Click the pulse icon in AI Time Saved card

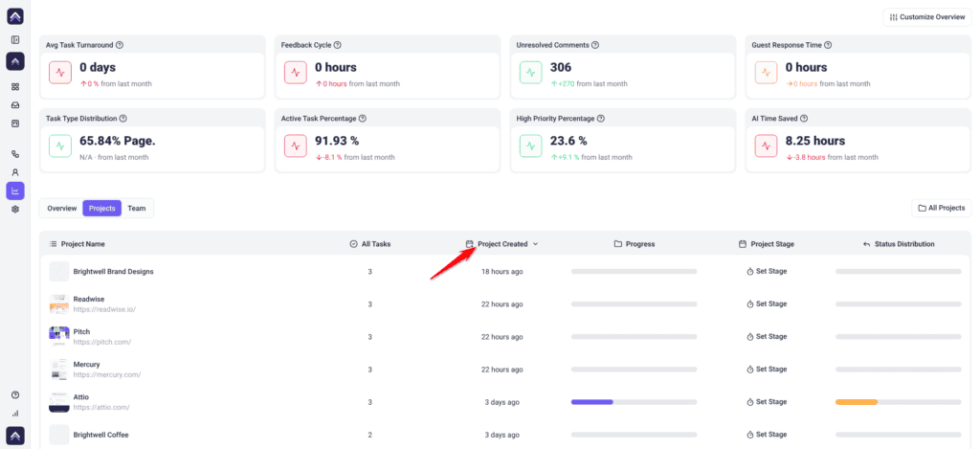click(766, 146)
